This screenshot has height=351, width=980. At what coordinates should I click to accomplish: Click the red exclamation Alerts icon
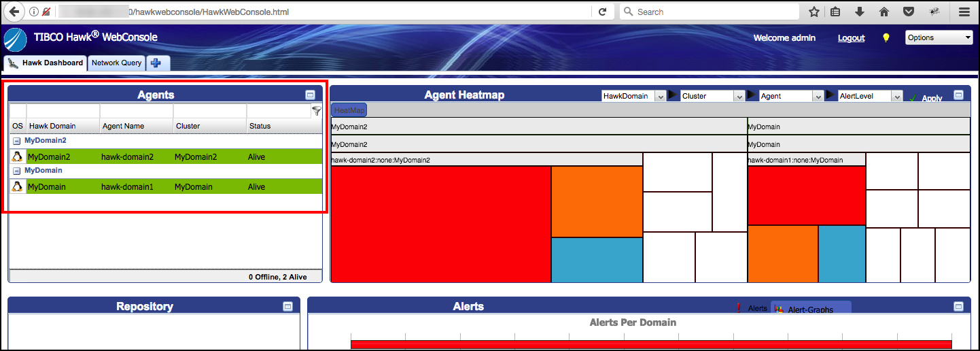point(739,308)
